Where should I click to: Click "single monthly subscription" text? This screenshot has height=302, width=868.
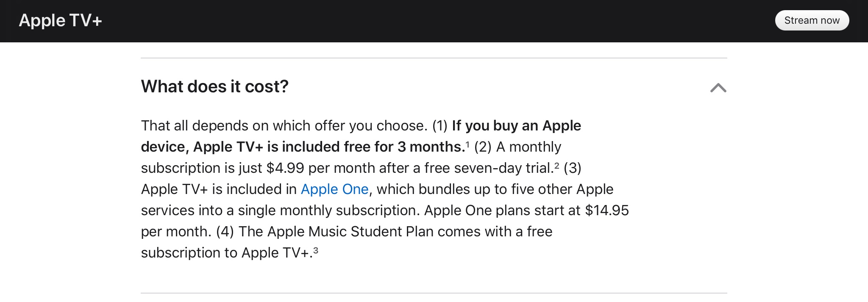(x=329, y=211)
